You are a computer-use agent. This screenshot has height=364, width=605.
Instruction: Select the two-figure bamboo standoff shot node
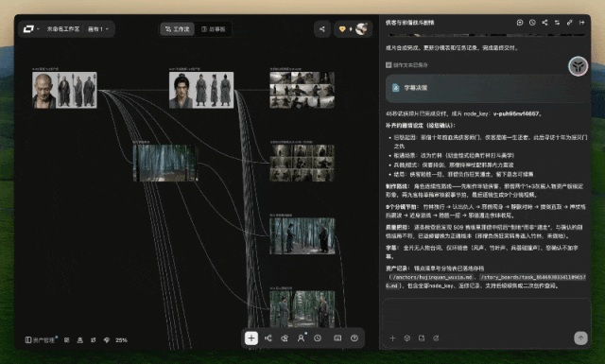302,235
